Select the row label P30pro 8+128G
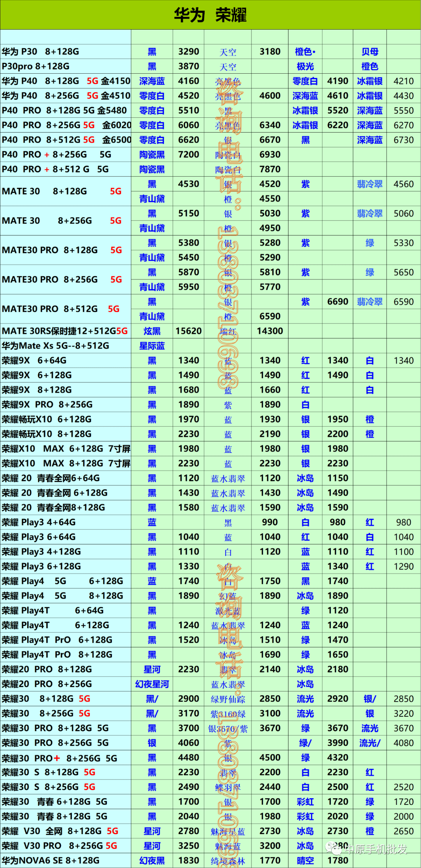The height and width of the screenshot is (868, 421). pyautogui.click(x=36, y=67)
